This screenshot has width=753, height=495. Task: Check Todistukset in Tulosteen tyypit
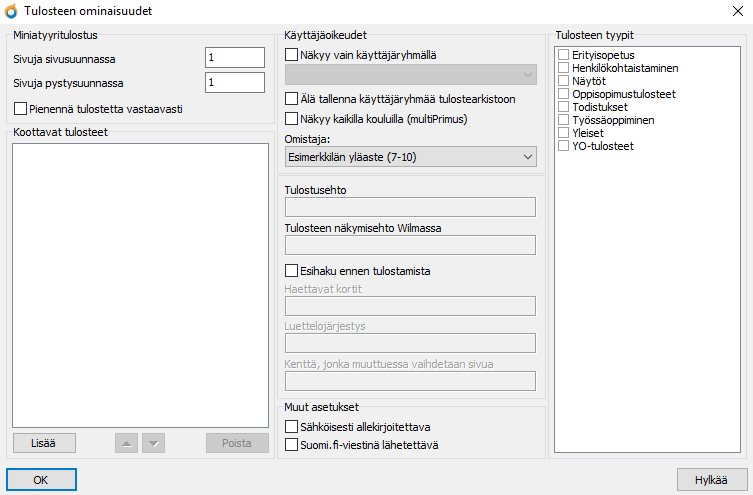564,107
